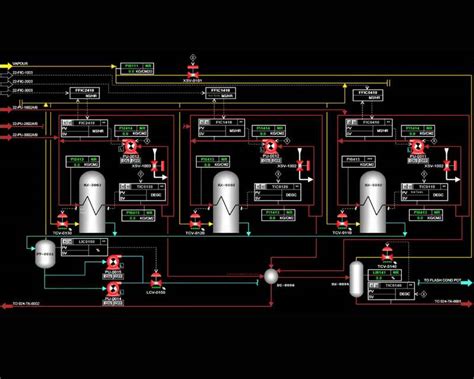Select the red pump in the right reactor loop
Image resolution: width=474 pixels, height=379 pixels.
pyautogui.click(x=417, y=147)
